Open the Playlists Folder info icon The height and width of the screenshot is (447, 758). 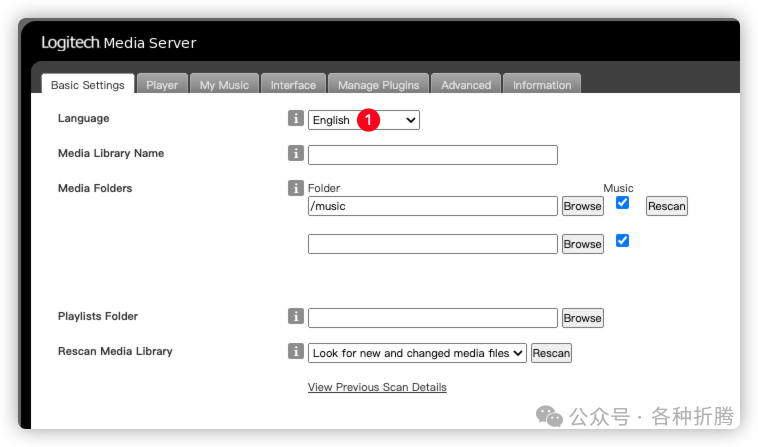pyautogui.click(x=295, y=316)
